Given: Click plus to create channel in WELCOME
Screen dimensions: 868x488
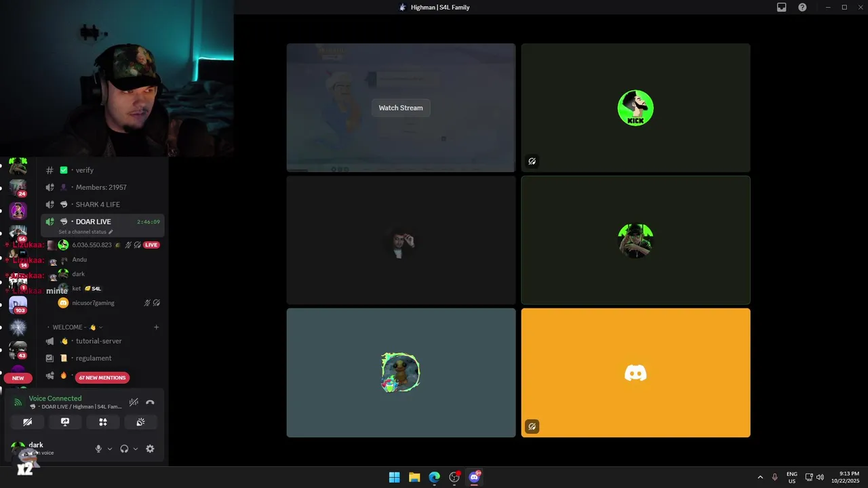Looking at the screenshot, I should click(x=156, y=327).
